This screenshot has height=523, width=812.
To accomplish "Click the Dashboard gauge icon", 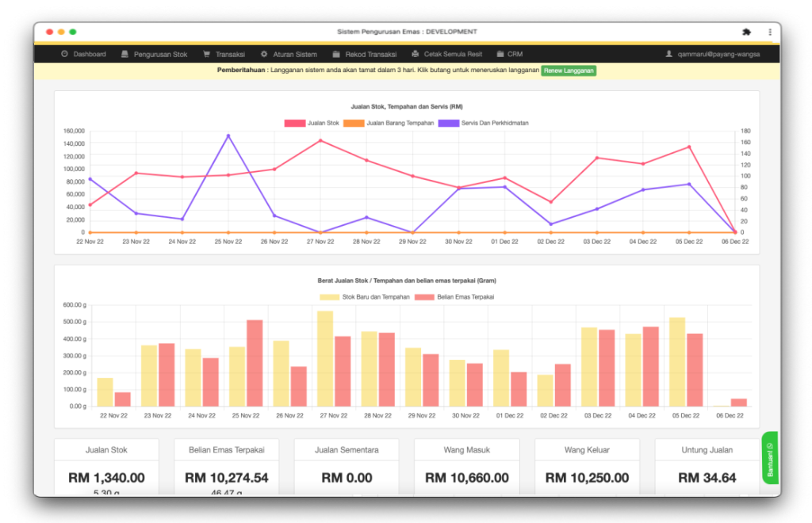I will [x=64, y=55].
